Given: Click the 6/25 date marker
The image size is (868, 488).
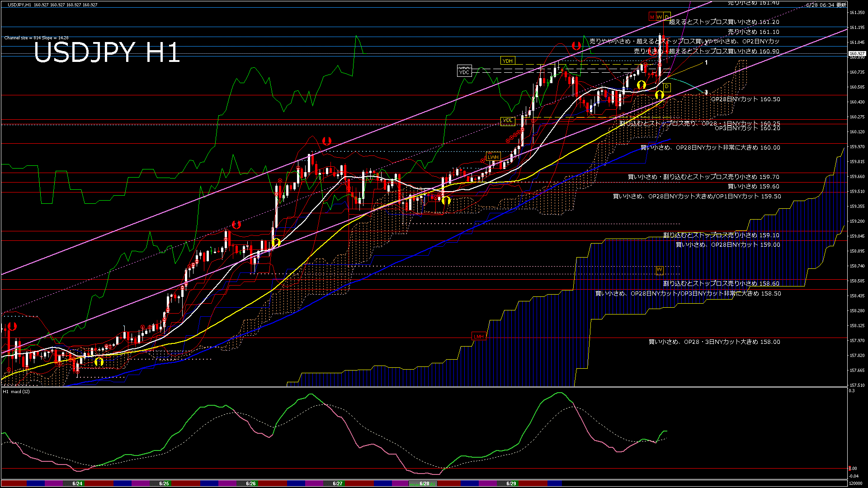Looking at the screenshot, I should pyautogui.click(x=164, y=483).
